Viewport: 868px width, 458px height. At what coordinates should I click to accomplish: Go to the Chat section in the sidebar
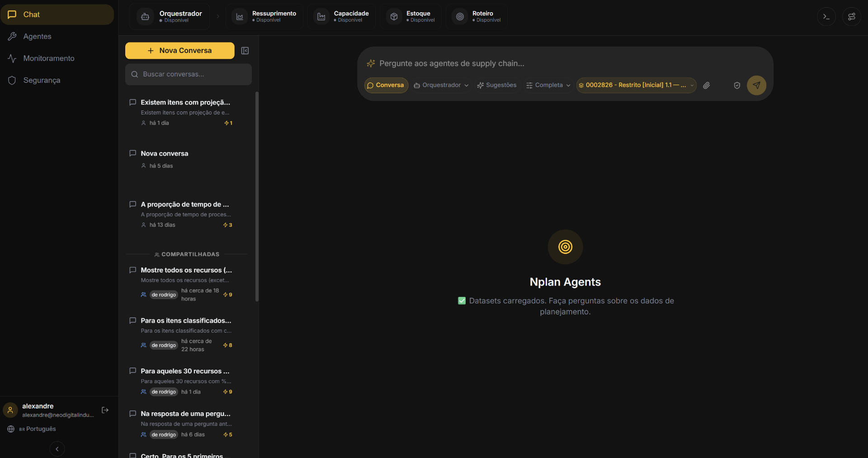(x=57, y=14)
